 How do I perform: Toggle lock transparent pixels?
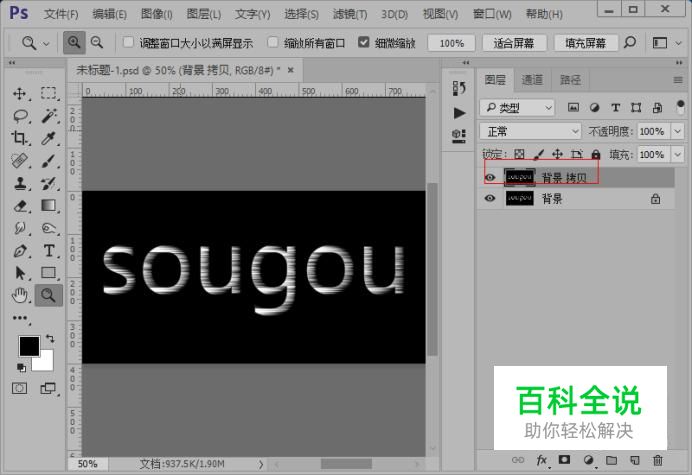[x=519, y=154]
